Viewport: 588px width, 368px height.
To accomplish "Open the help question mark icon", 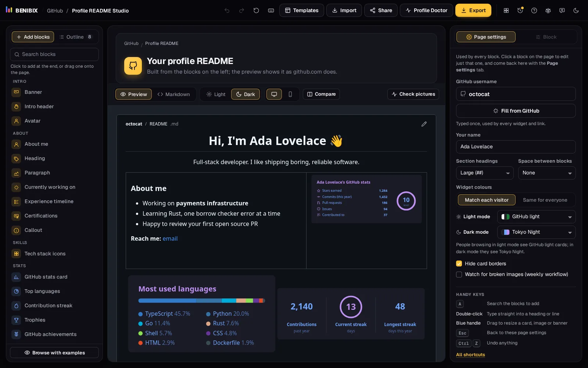I will pyautogui.click(x=534, y=10).
